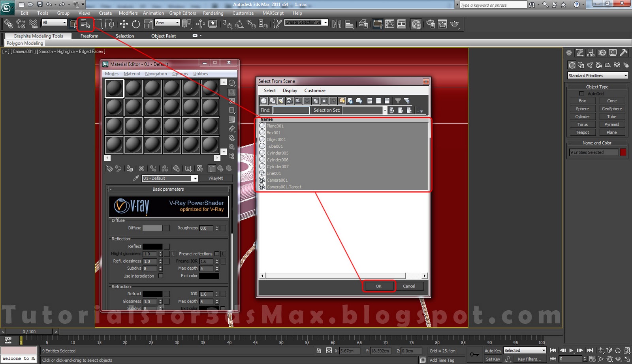This screenshot has height=364, width=632.
Task: Click Sample Type sphere icon in Material Editor
Action: pyautogui.click(x=232, y=83)
